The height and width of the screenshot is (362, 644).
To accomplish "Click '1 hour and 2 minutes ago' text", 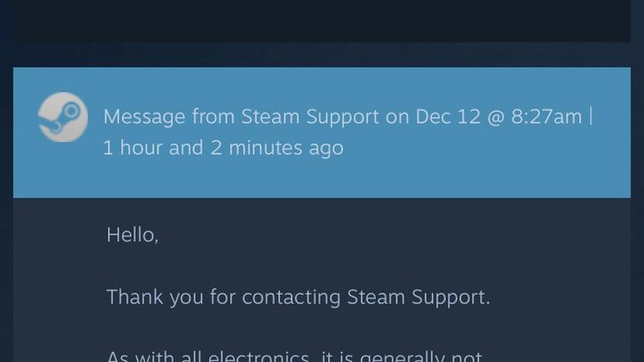I will [x=223, y=147].
